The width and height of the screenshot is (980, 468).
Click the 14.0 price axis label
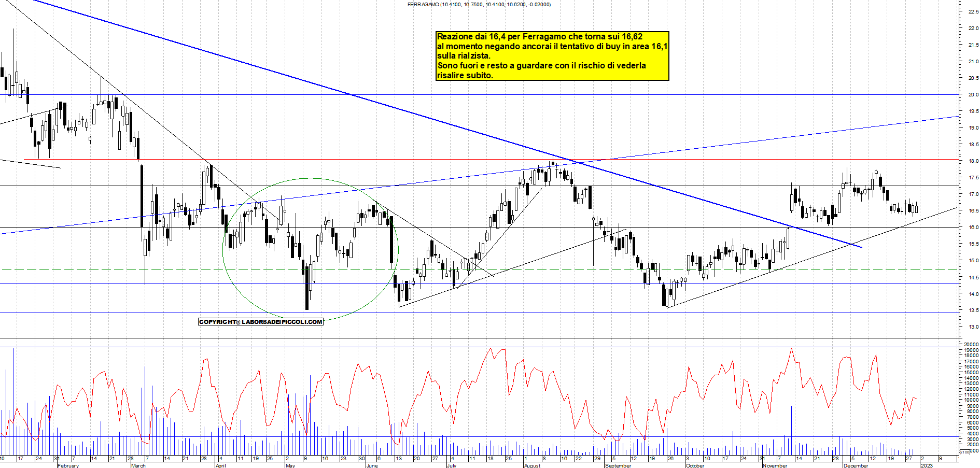click(x=973, y=294)
